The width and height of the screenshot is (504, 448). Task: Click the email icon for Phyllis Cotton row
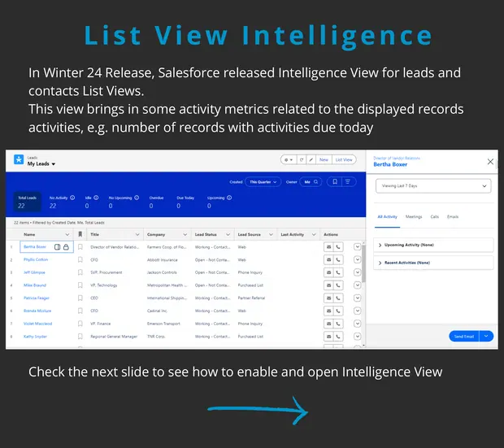point(328,259)
